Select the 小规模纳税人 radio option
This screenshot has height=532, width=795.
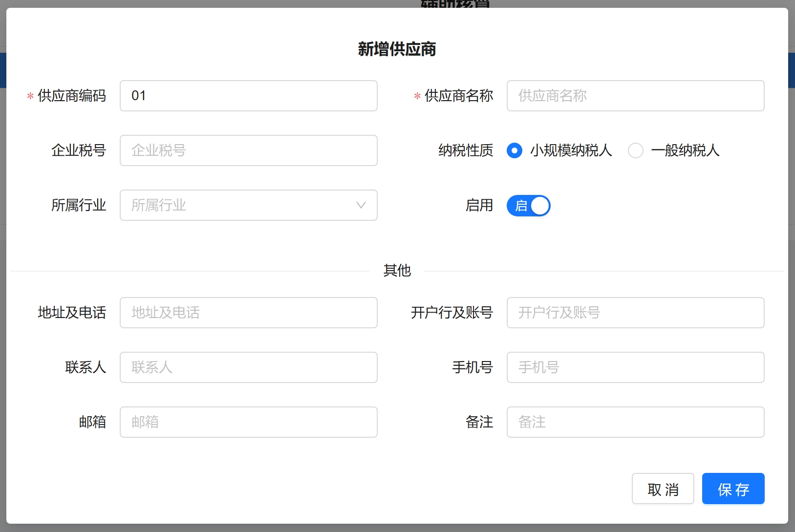[515, 150]
